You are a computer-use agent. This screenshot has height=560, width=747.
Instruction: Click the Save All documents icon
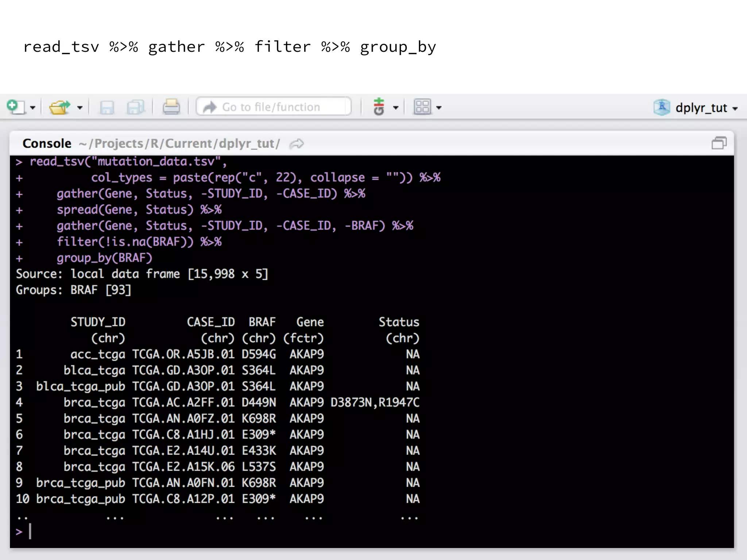[136, 108]
